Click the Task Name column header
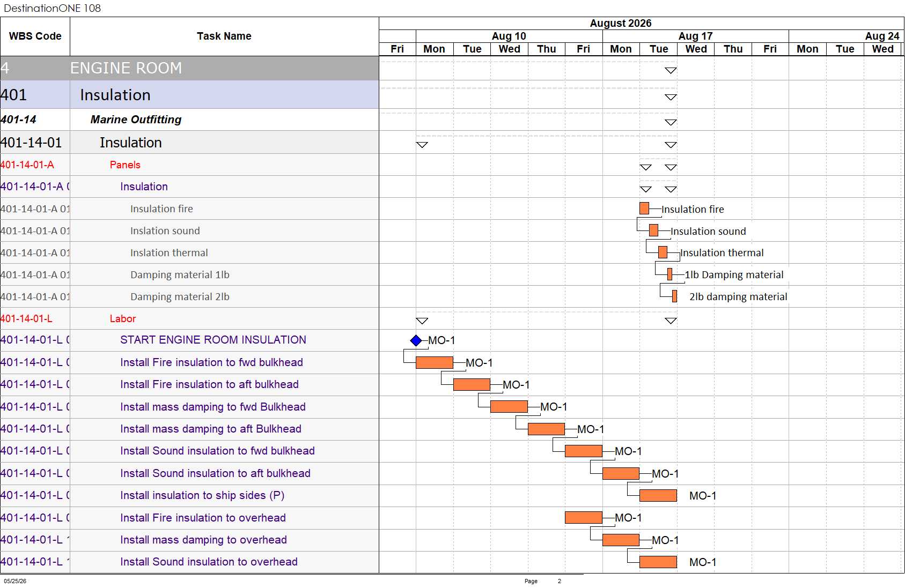 [x=224, y=36]
